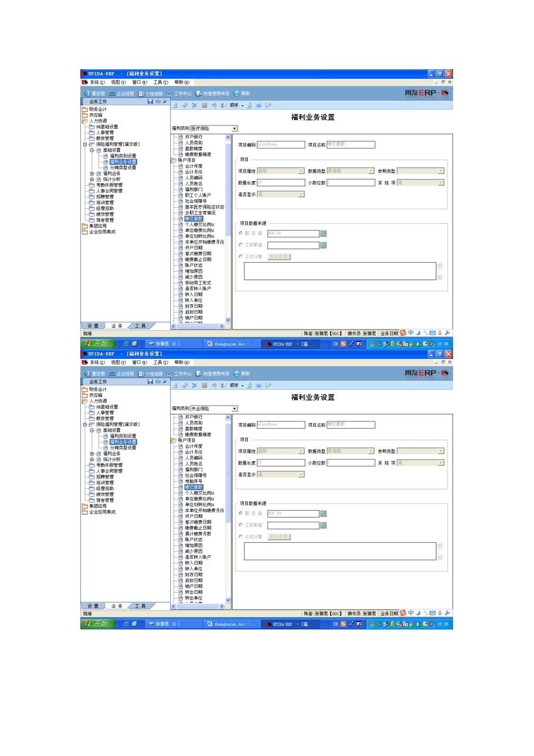
Task: Select 女职工生育情况 item in 医疗保险 tree
Action: (200, 213)
